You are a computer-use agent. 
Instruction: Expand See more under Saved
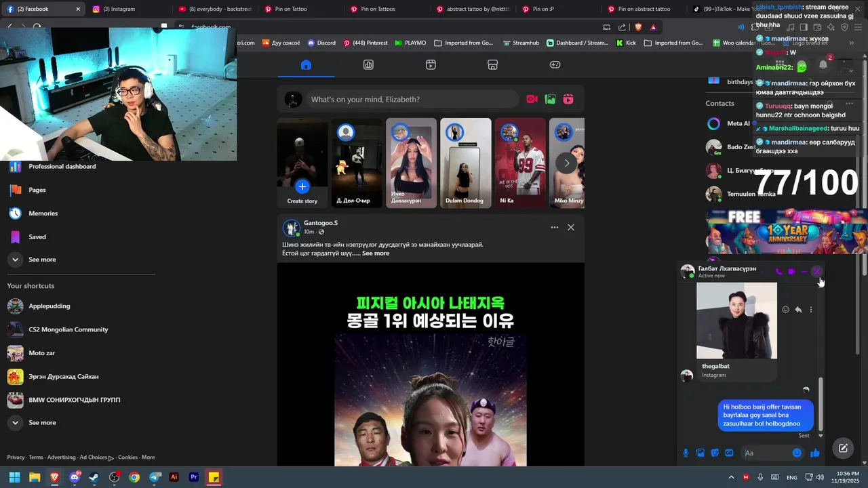click(x=42, y=260)
